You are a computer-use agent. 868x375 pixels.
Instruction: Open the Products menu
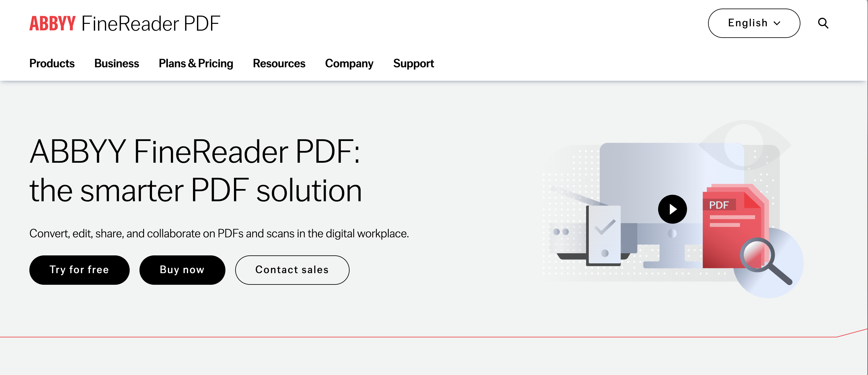point(52,63)
